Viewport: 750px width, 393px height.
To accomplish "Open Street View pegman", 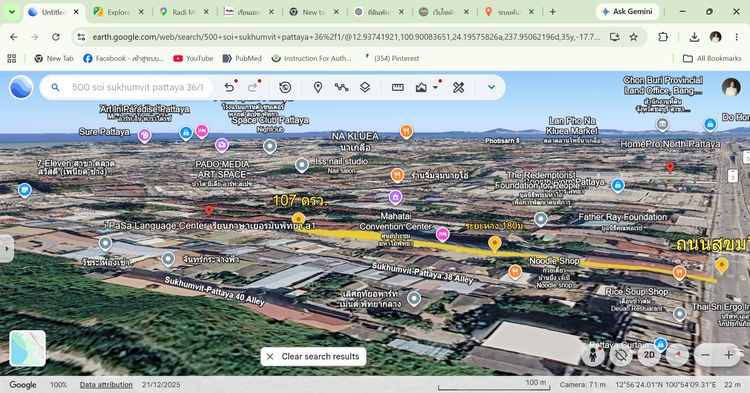I will point(593,355).
